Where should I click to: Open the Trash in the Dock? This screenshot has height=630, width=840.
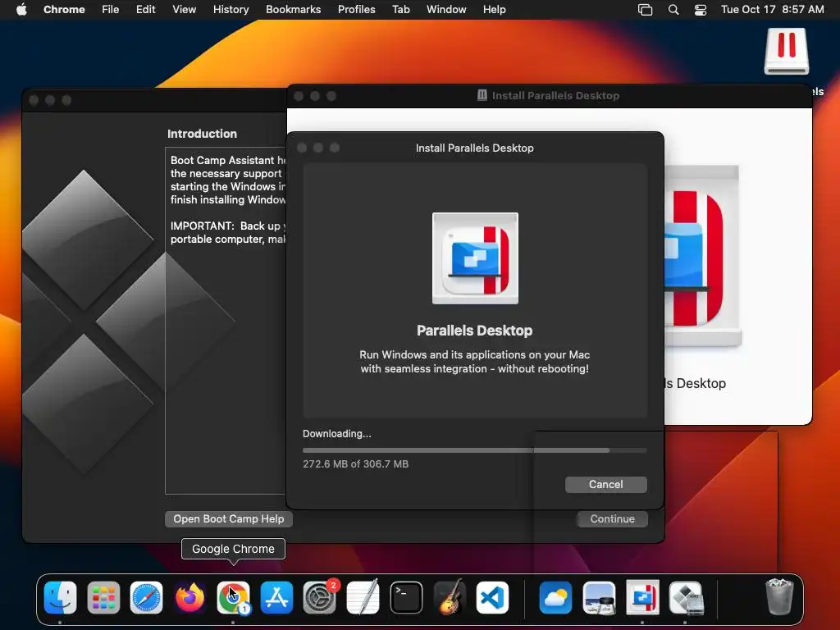[779, 596]
